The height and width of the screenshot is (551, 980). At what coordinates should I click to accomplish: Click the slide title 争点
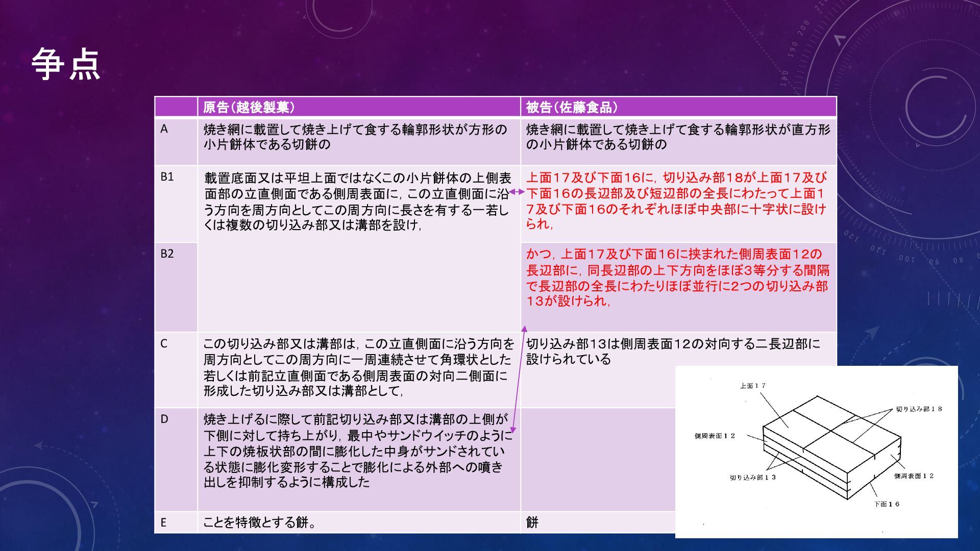coord(66,64)
